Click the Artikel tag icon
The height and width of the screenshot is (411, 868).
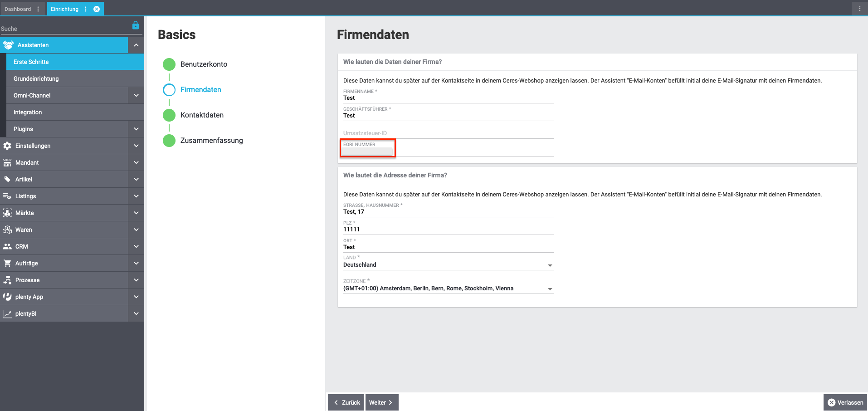click(x=7, y=179)
